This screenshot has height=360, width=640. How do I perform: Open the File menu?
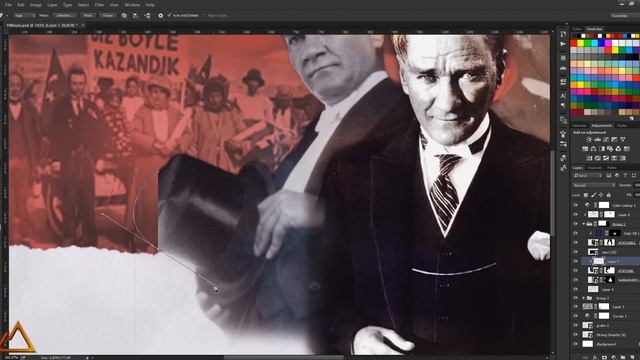point(8,5)
